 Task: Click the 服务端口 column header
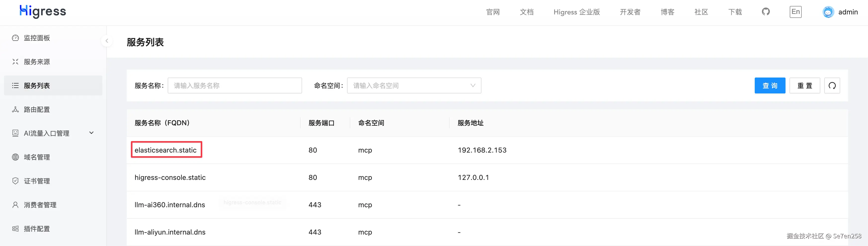click(321, 123)
